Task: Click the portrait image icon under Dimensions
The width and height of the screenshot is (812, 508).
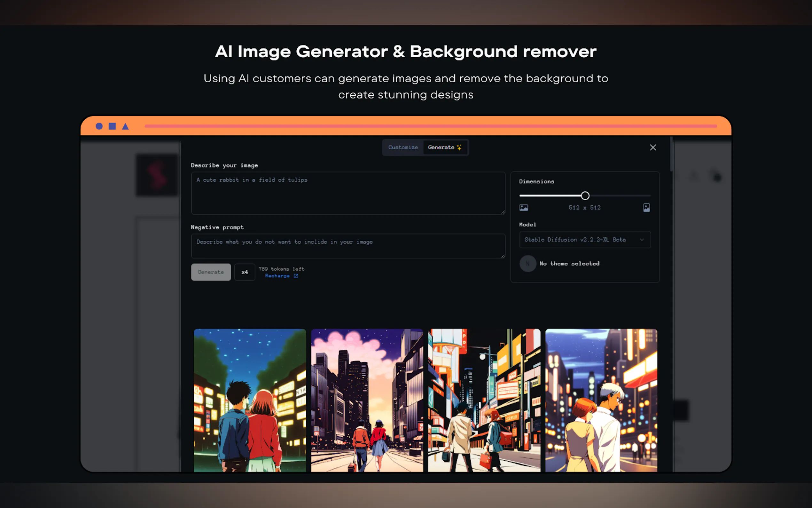Action: pos(646,208)
